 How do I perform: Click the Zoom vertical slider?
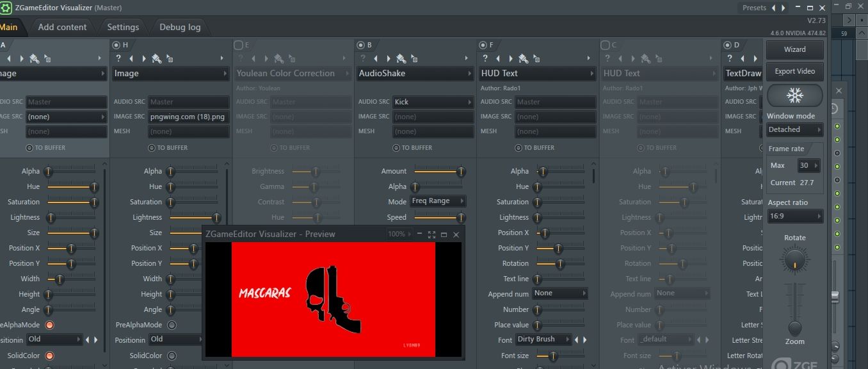point(794,309)
